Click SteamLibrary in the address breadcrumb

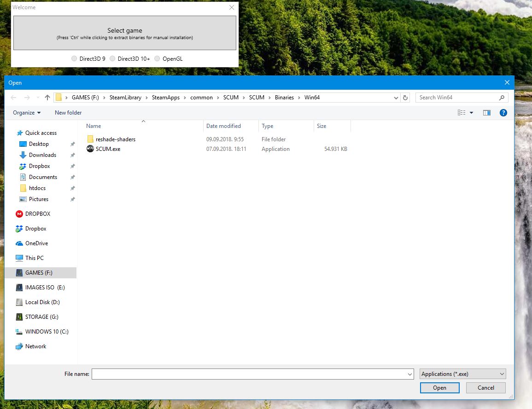pos(125,98)
